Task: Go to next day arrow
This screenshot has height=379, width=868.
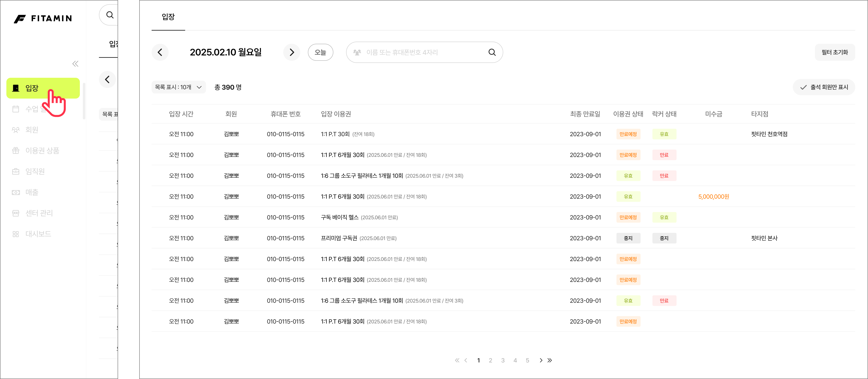Action: [x=292, y=52]
